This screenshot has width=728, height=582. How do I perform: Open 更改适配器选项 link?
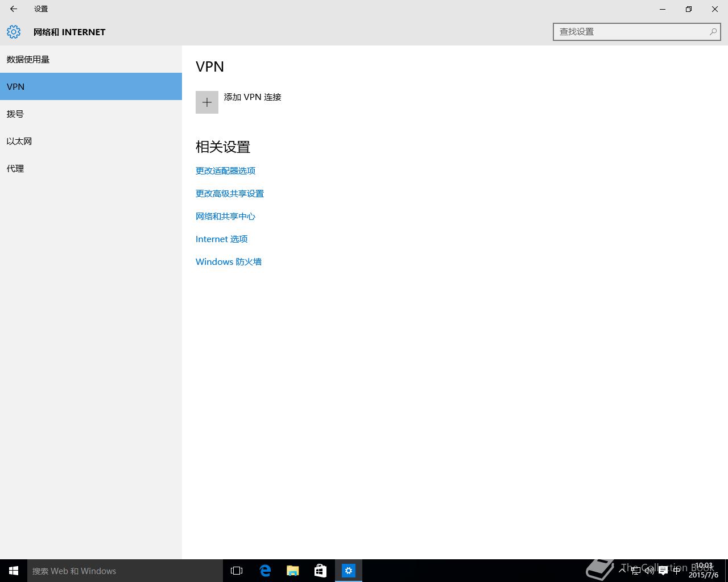coord(225,171)
